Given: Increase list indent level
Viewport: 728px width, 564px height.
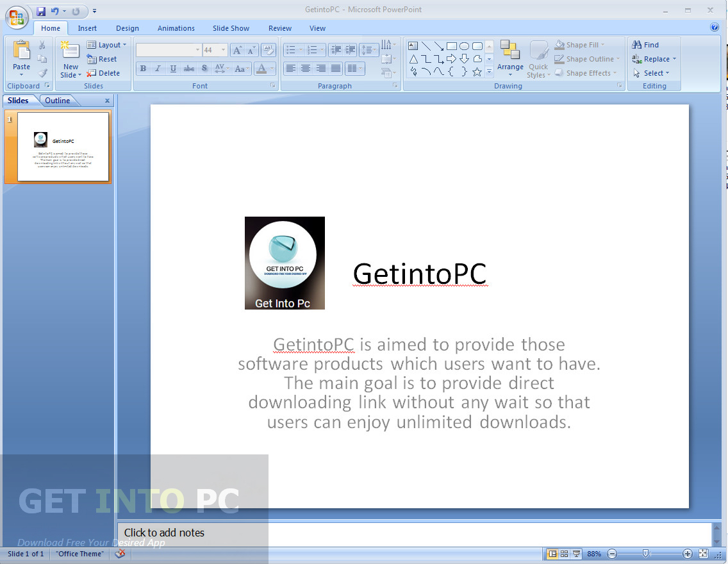Looking at the screenshot, I should (x=350, y=49).
